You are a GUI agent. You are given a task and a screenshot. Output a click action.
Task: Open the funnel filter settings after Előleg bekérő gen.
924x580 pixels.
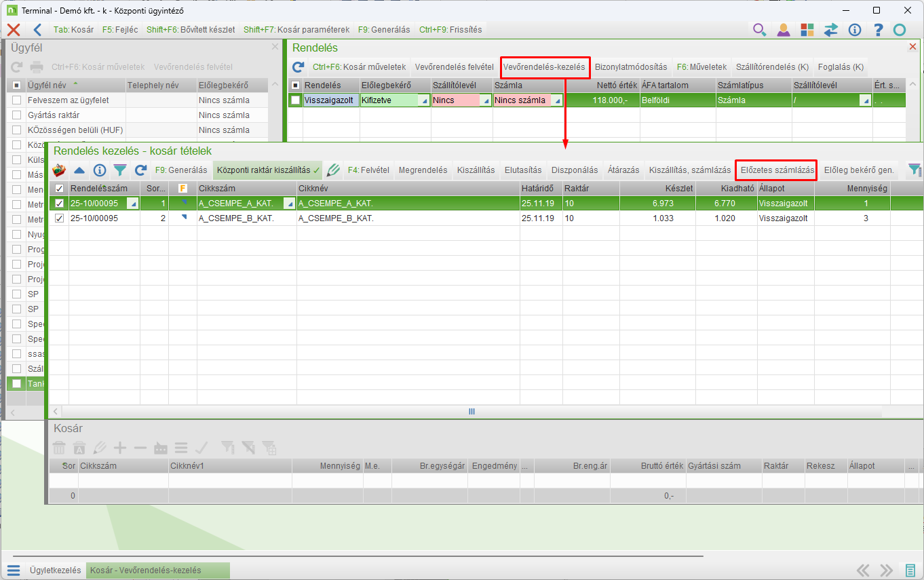(915, 170)
